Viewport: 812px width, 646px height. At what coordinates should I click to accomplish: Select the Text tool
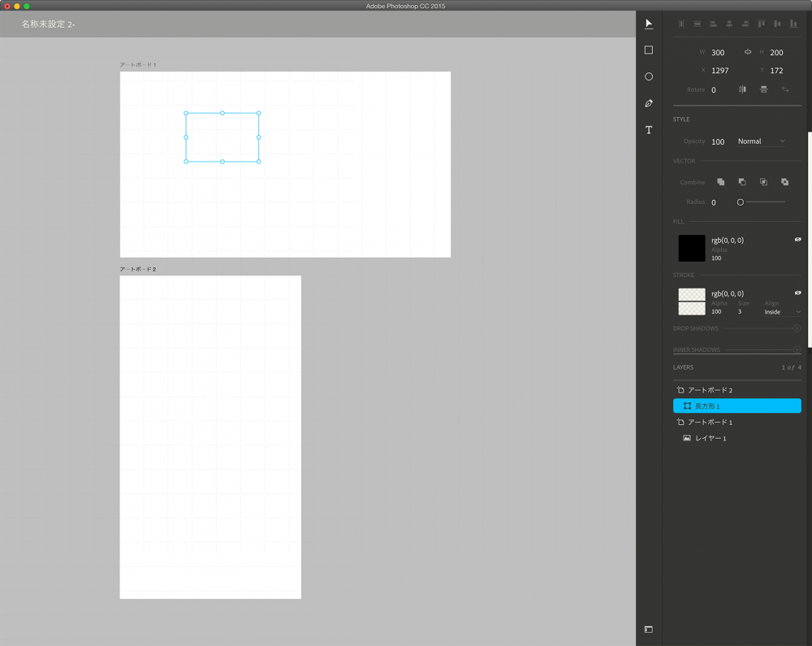click(x=648, y=129)
